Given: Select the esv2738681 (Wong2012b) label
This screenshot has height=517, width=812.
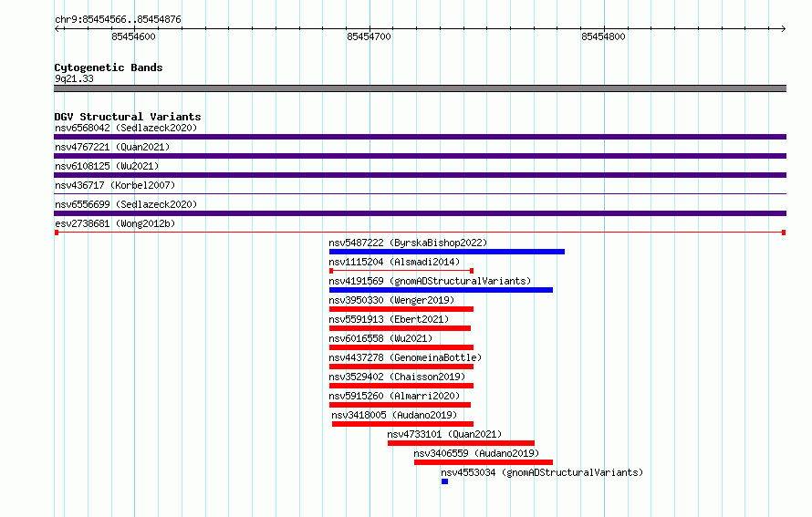Looking at the screenshot, I should click(115, 223).
